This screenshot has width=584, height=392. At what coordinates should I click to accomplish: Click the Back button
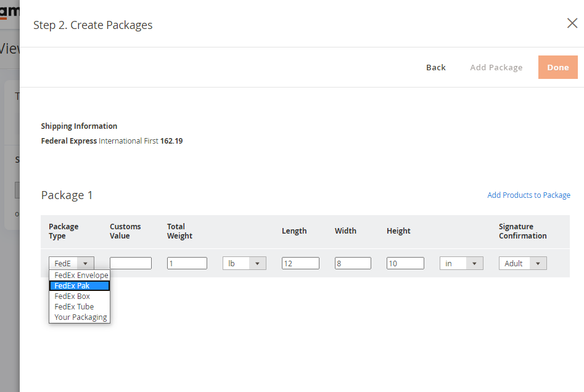tap(435, 67)
